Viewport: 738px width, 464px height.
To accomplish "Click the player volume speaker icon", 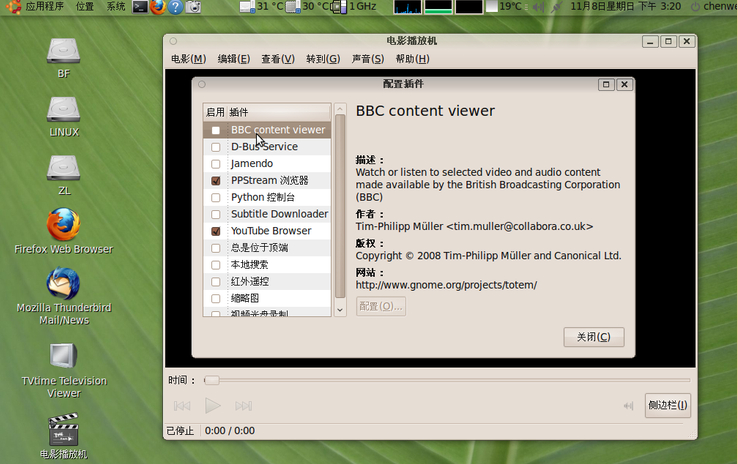I will (628, 406).
